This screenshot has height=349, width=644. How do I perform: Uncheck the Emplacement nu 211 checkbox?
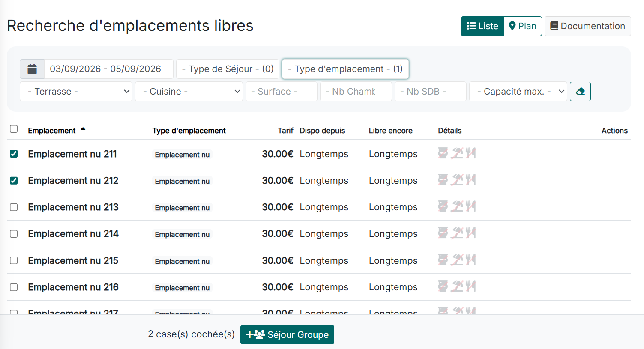pos(14,154)
